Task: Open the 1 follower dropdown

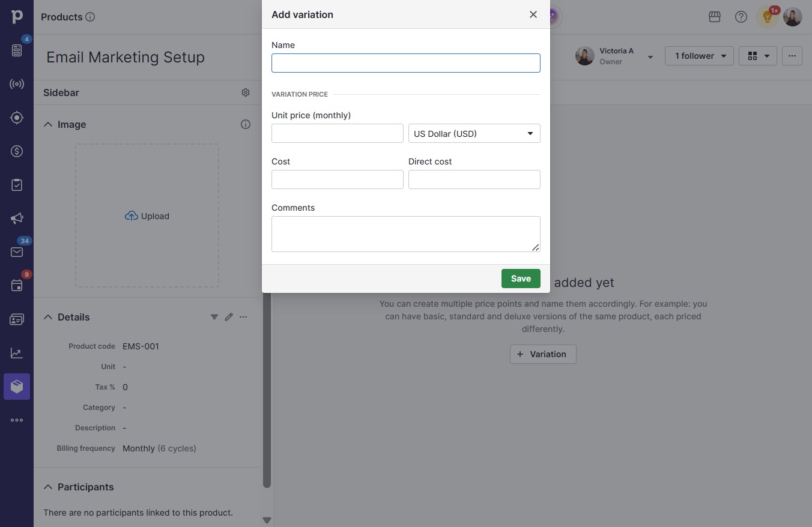Action: [x=699, y=56]
